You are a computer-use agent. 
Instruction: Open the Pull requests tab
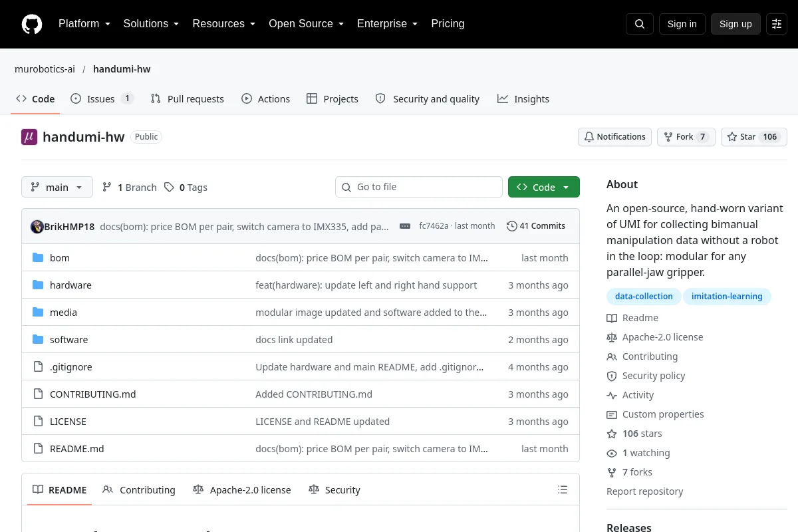[x=188, y=99]
